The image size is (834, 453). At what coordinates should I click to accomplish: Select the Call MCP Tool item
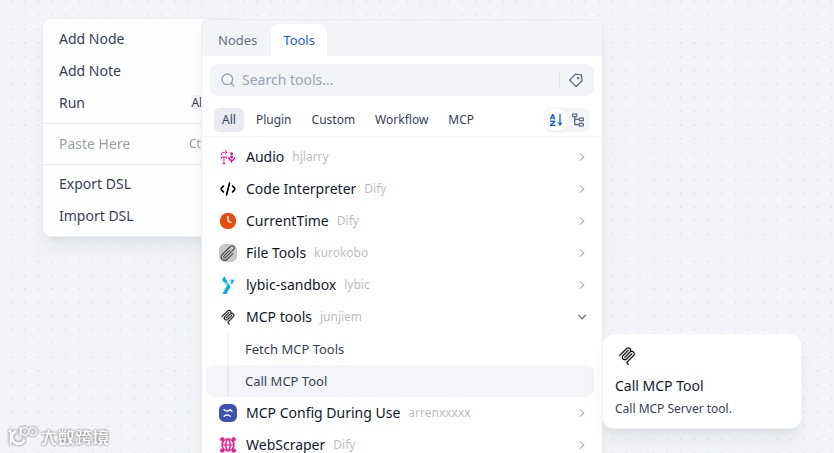click(286, 381)
